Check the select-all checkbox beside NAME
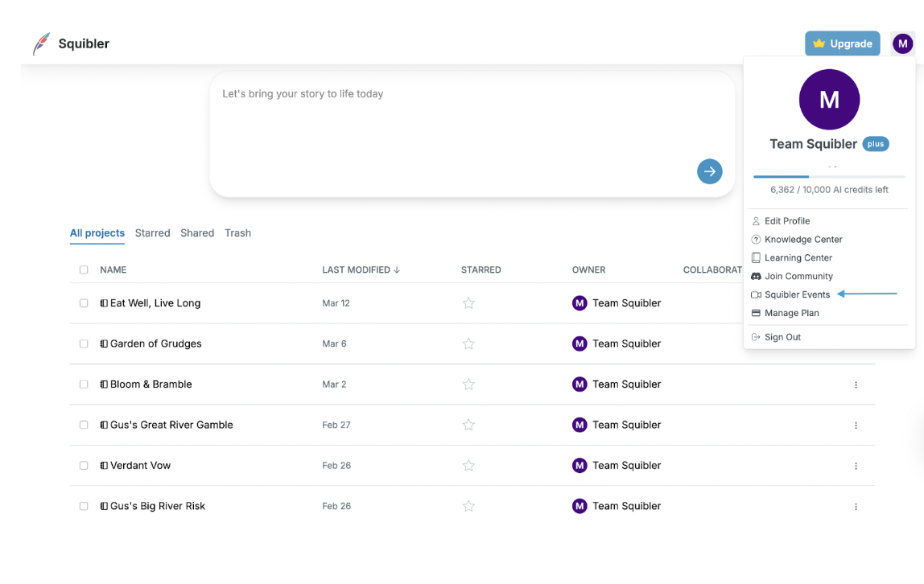This screenshot has height=584, width=924. [x=84, y=270]
